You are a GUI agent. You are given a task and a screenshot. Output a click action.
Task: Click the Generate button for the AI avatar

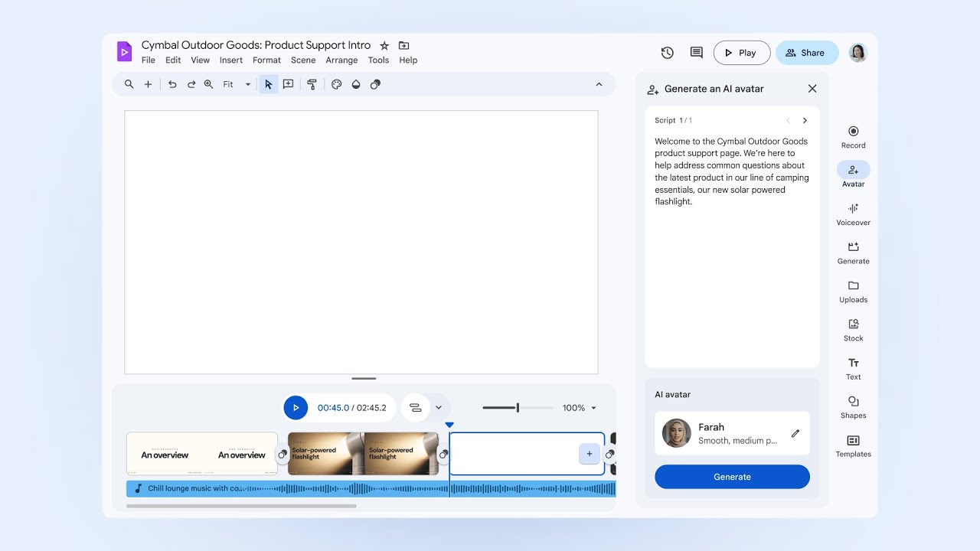click(732, 476)
